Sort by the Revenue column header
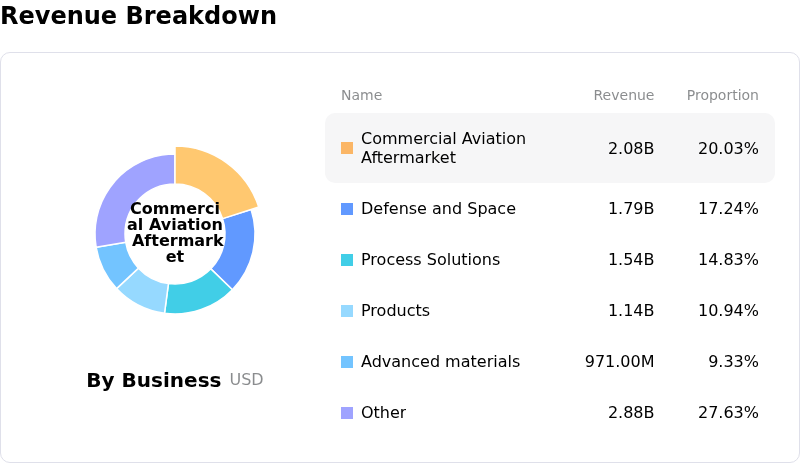The image size is (800, 463). (623, 96)
